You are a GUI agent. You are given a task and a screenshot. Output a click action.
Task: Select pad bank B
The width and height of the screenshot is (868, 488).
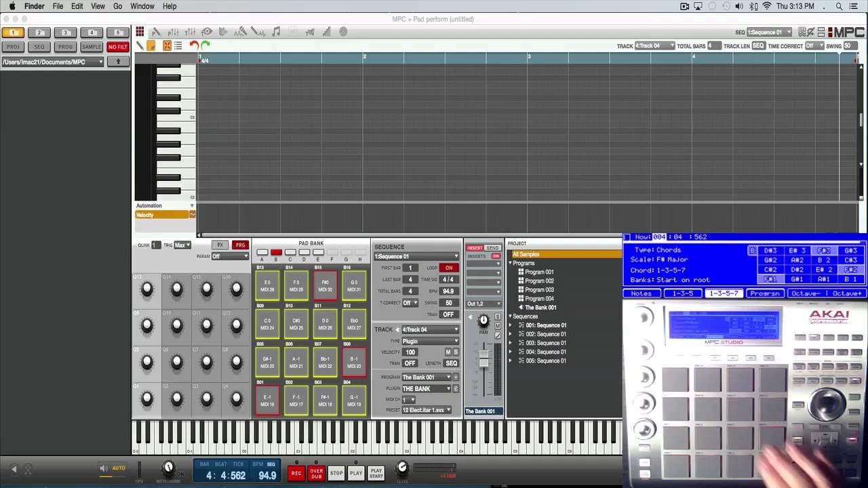276,253
